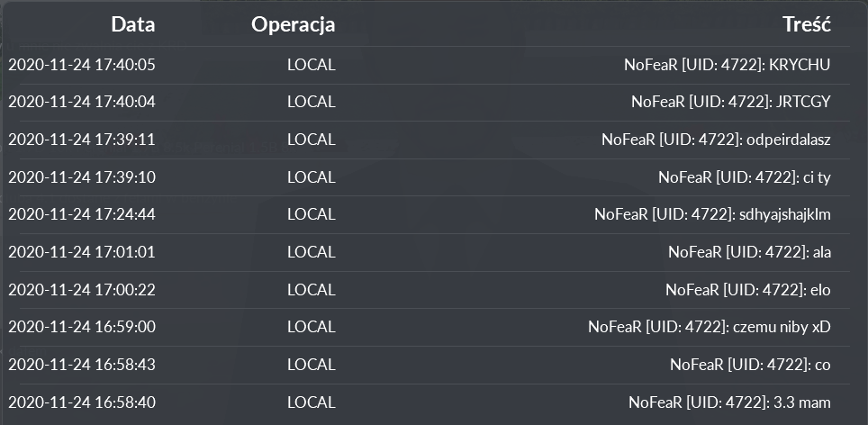
Task: Select the log row containing KRYCHU
Action: click(x=425, y=65)
